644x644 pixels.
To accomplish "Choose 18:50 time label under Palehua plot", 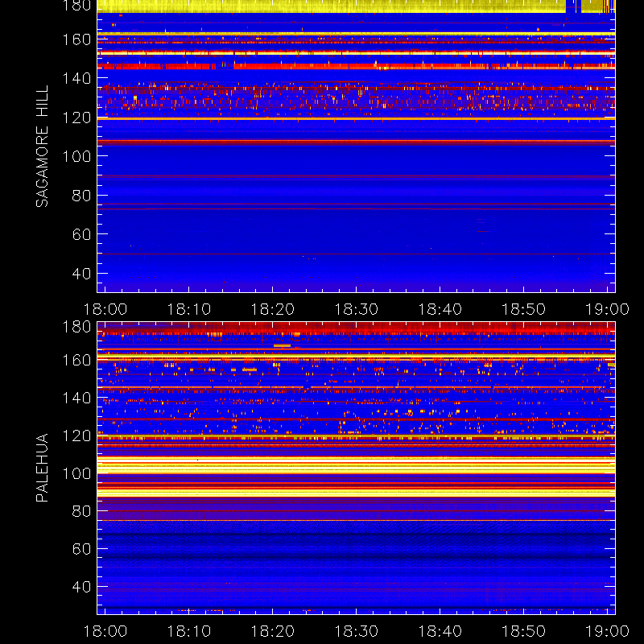I will (x=524, y=631).
